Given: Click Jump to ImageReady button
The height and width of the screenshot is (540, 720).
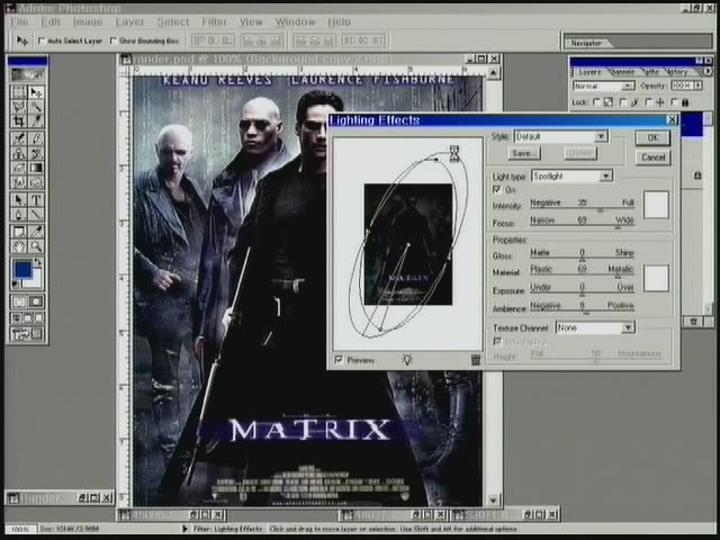Looking at the screenshot, I should [27, 334].
